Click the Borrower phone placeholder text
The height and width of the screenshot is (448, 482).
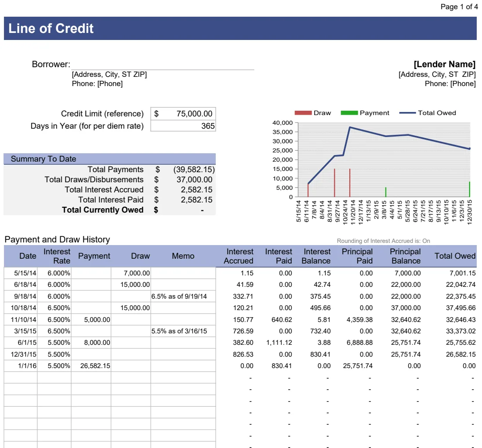pyautogui.click(x=97, y=83)
